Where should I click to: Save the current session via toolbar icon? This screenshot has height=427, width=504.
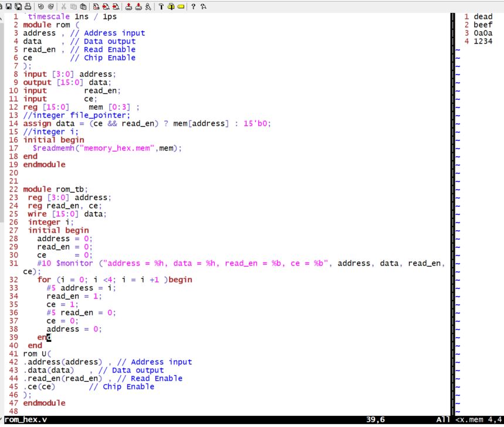[x=138, y=6]
